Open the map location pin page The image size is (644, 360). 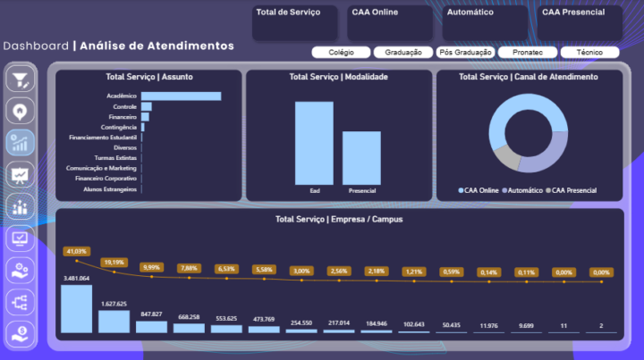pyautogui.click(x=20, y=111)
